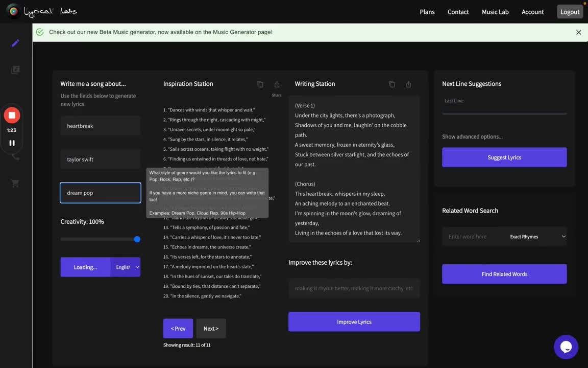Copy the Writing Station lyrics
This screenshot has height=368, width=588.
pos(392,84)
